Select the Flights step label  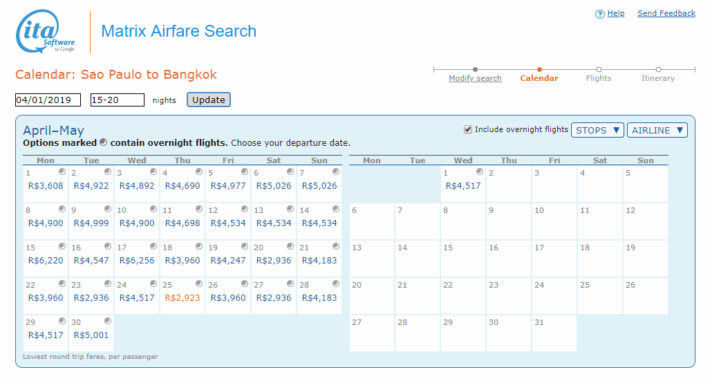pyautogui.click(x=598, y=78)
